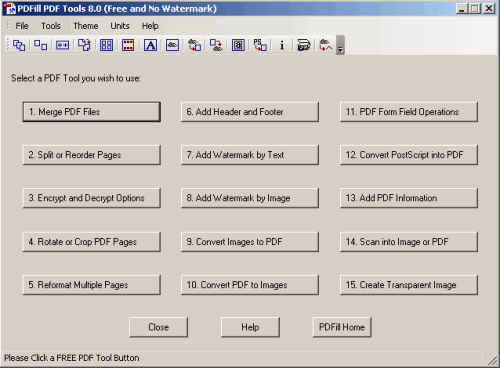Launch 5. Reformat Multiple Pages
The image size is (500, 368).
pyautogui.click(x=92, y=285)
